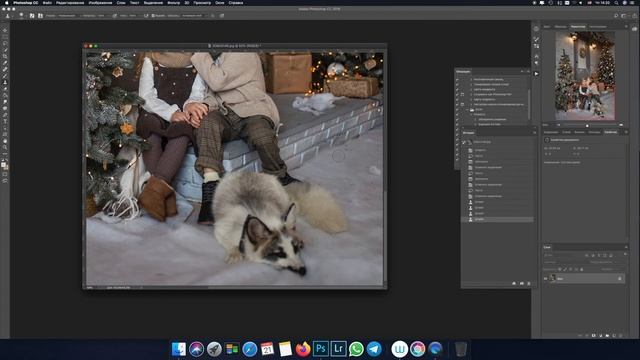Toggle layer filtering switch in Layers panel
Screen dimensions: 640x360
click(x=624, y=255)
